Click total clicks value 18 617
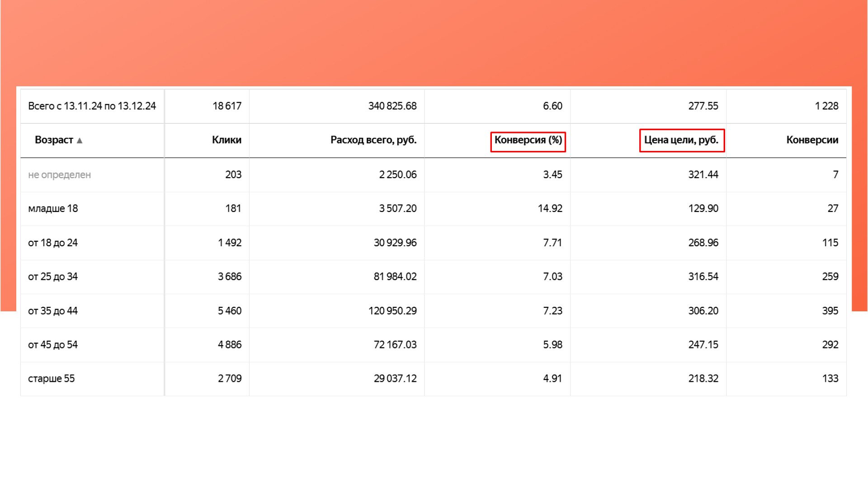 pyautogui.click(x=227, y=106)
